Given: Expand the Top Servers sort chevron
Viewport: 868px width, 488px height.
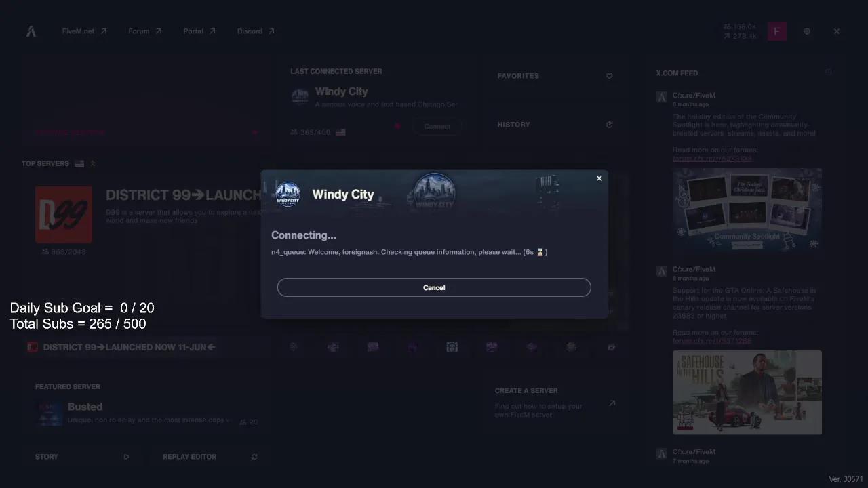Looking at the screenshot, I should pyautogui.click(x=93, y=163).
